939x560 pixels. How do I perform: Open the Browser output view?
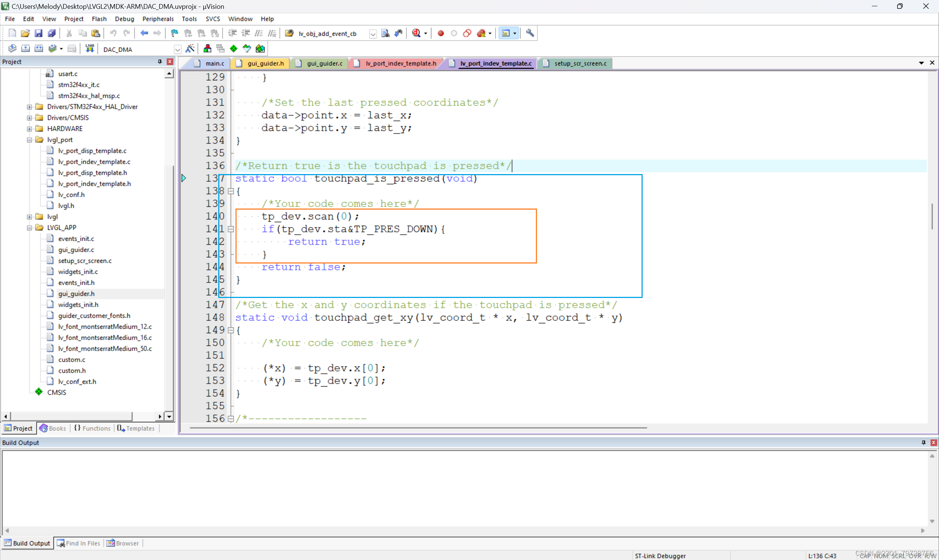[123, 543]
